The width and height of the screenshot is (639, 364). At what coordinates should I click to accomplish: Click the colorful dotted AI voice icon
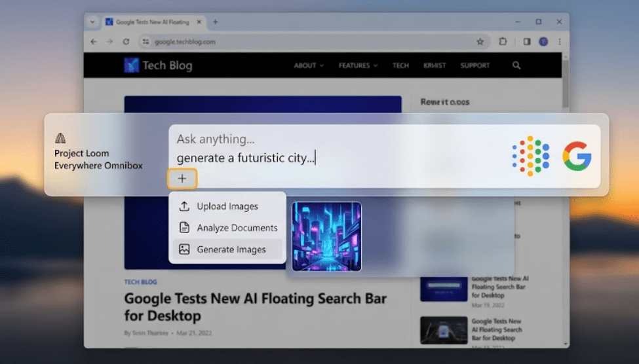tap(531, 156)
